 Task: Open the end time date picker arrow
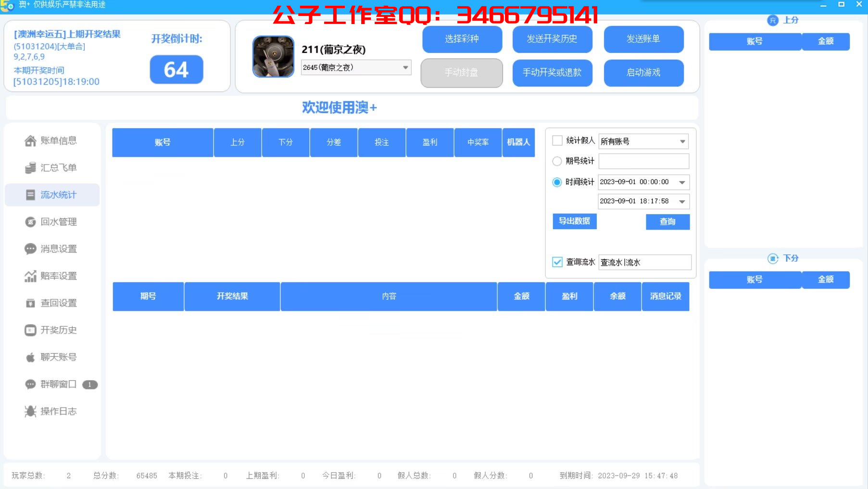(x=682, y=202)
